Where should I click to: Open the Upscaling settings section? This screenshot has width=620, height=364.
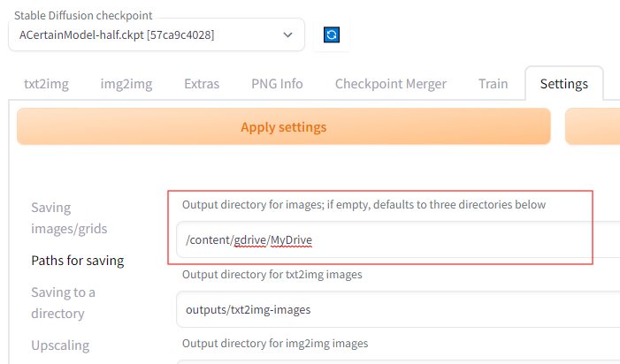tap(60, 345)
